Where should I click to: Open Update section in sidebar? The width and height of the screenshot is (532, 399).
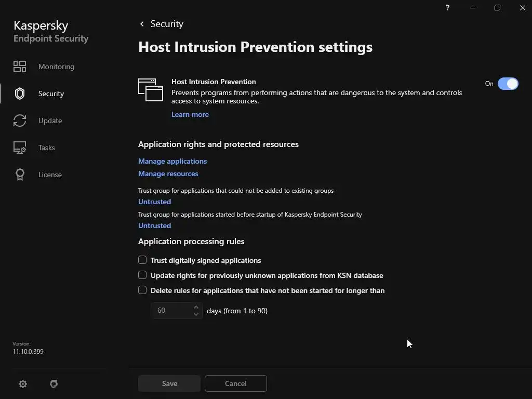[x=50, y=121]
